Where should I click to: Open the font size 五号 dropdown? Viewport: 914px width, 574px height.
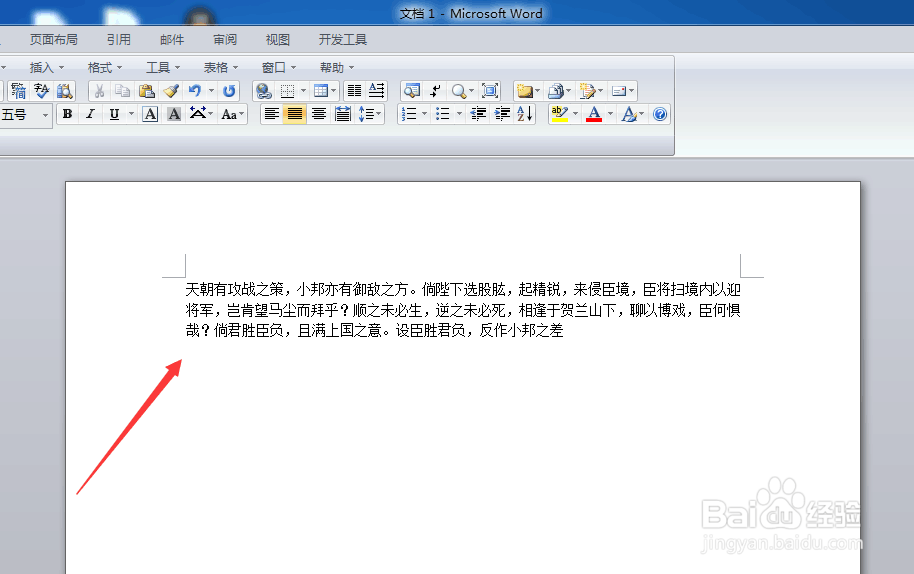click(x=45, y=115)
